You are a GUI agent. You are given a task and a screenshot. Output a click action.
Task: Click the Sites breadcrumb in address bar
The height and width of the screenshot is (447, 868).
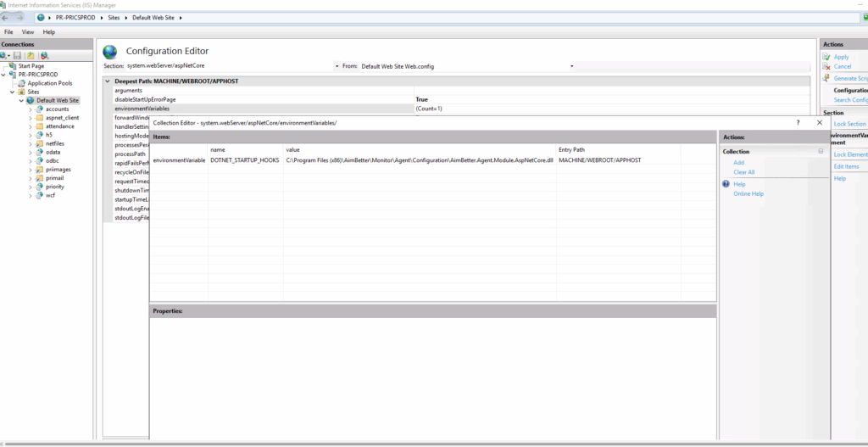point(114,18)
